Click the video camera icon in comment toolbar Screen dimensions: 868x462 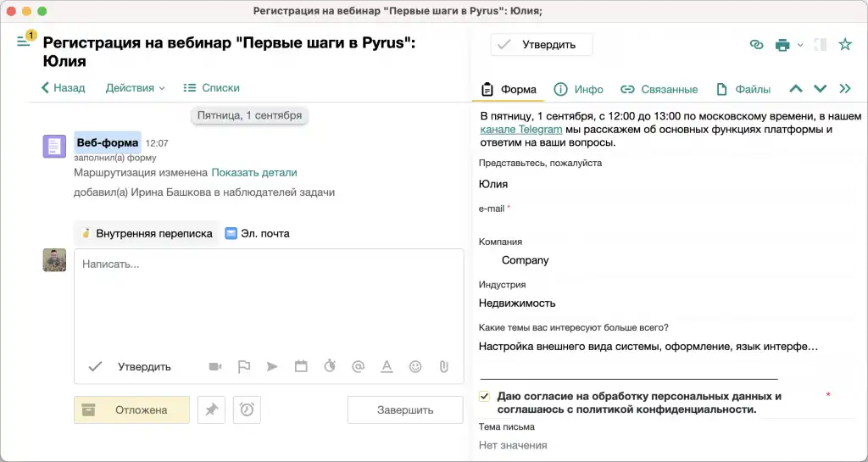click(x=215, y=366)
